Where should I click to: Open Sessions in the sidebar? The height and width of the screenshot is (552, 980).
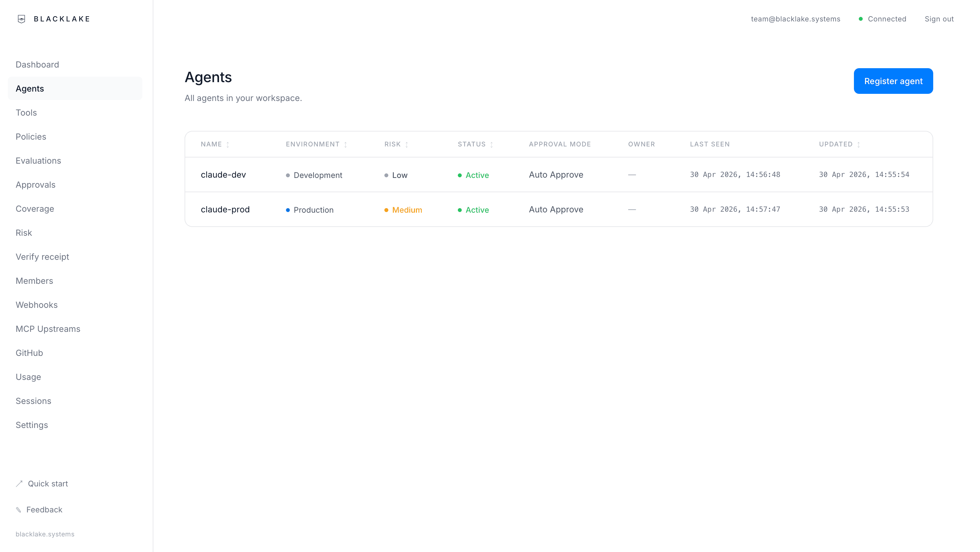tap(33, 401)
